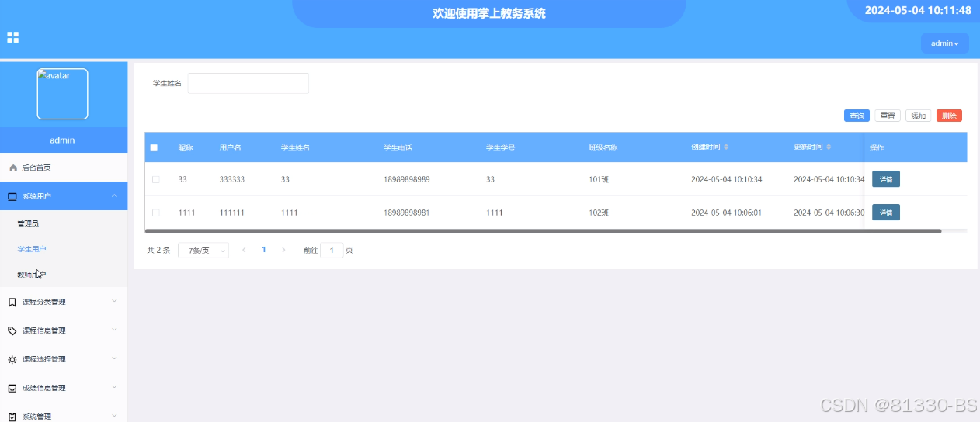Click the blue 查询 search button
The width and height of the screenshot is (980, 422).
pos(857,116)
